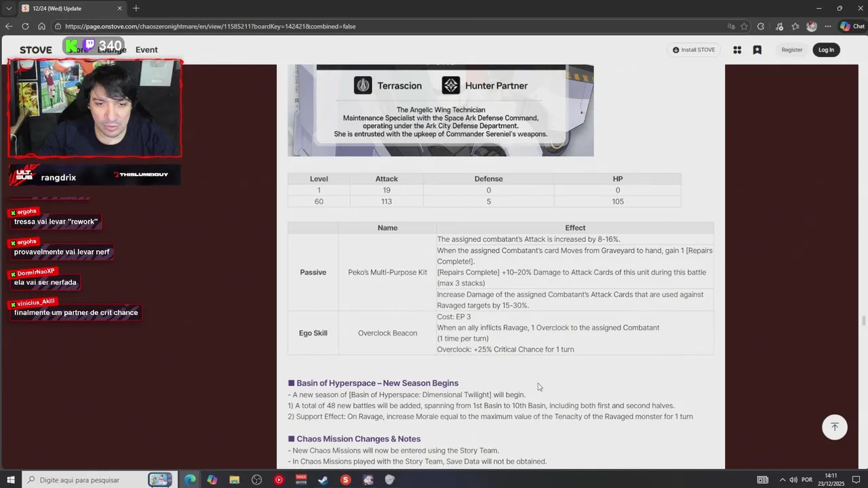Click the STOVE logo
This screenshot has width=868, height=488.
(35, 49)
